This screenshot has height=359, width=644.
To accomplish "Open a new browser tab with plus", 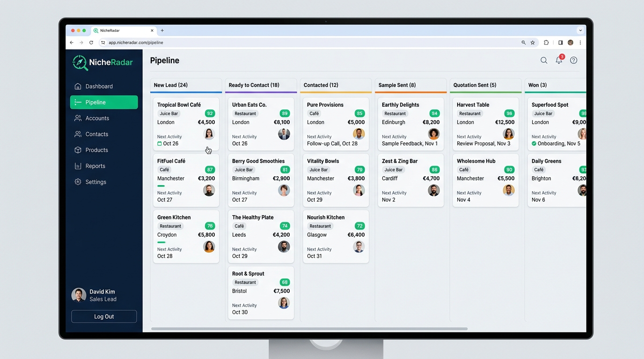I will (162, 30).
